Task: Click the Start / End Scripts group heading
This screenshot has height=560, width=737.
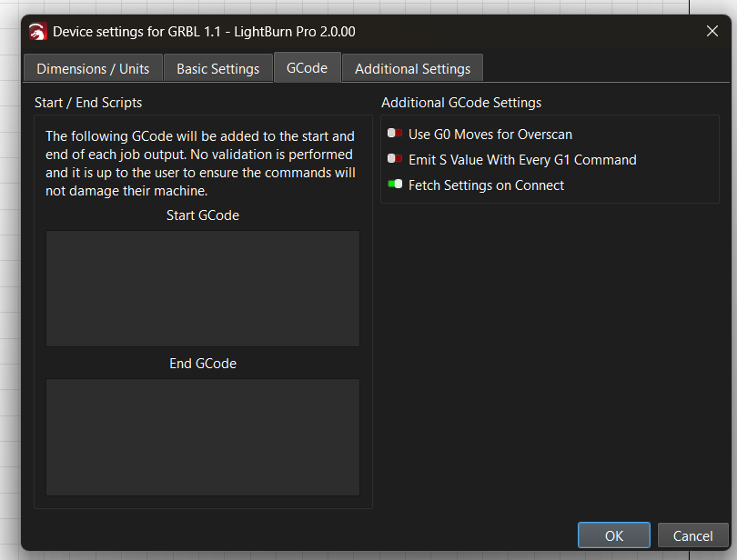Action: click(x=88, y=103)
